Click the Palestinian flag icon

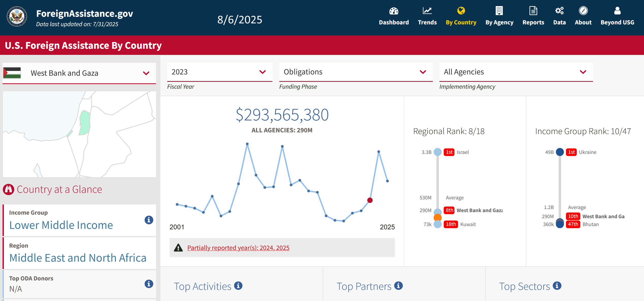pos(12,73)
